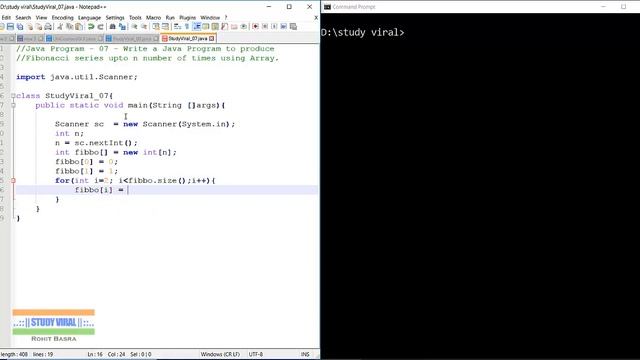Click the for loop header code line
Screen dimensions: 640x360
pos(135,180)
